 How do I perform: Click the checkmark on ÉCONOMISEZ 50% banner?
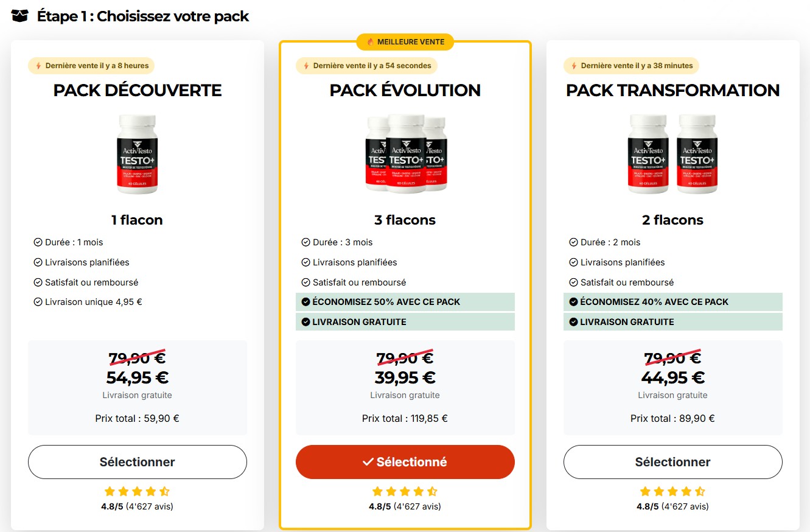tap(305, 301)
